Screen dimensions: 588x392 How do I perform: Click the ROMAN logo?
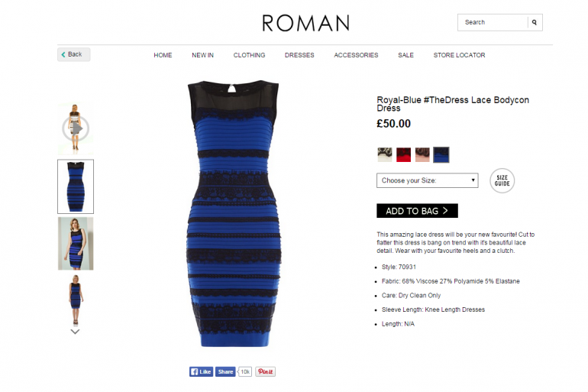305,23
